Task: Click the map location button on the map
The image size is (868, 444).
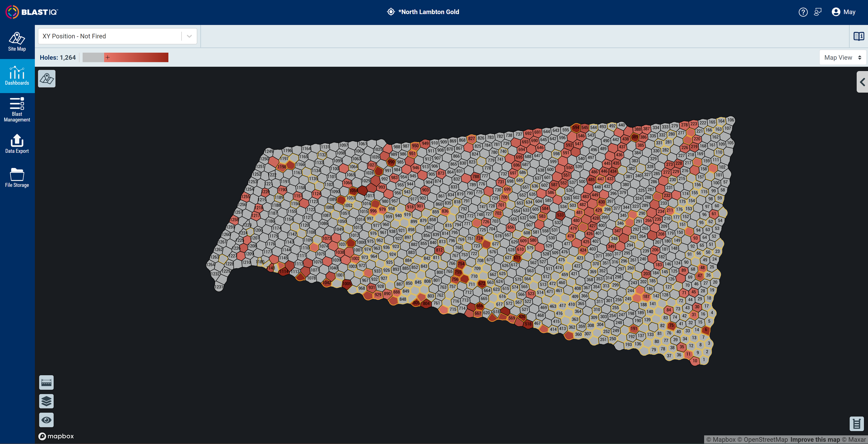Action: click(47, 79)
